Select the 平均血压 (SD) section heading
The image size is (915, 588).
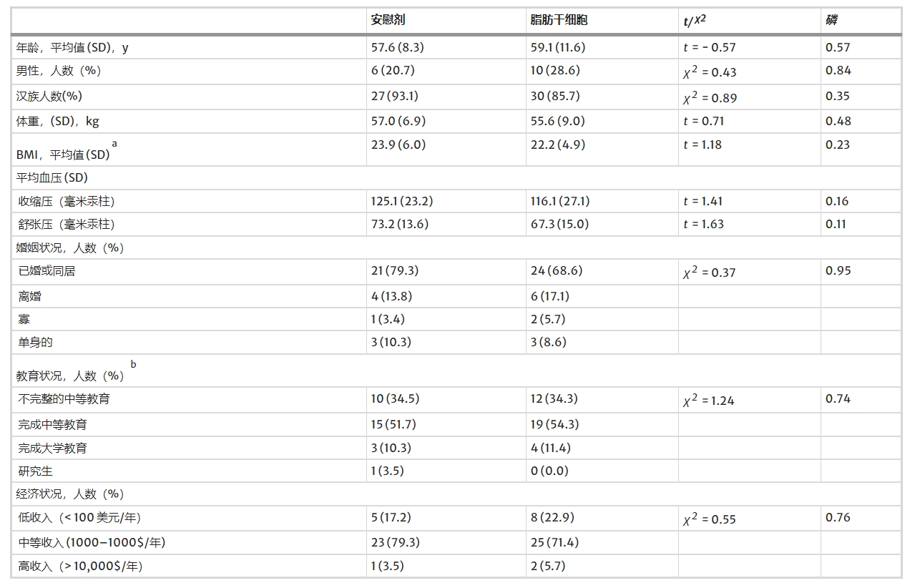click(x=52, y=177)
